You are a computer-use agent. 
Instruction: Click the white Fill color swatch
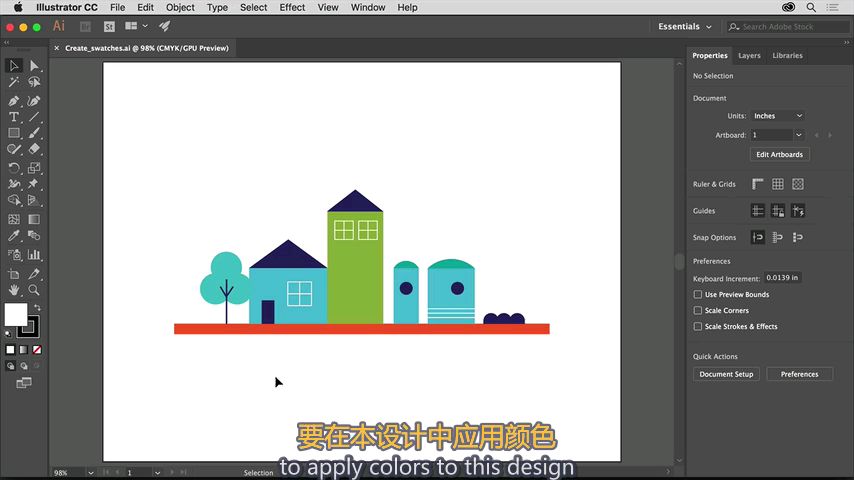[15, 315]
